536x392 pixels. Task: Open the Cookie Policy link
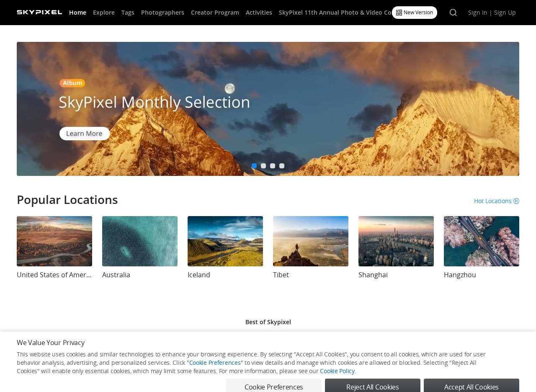337,371
